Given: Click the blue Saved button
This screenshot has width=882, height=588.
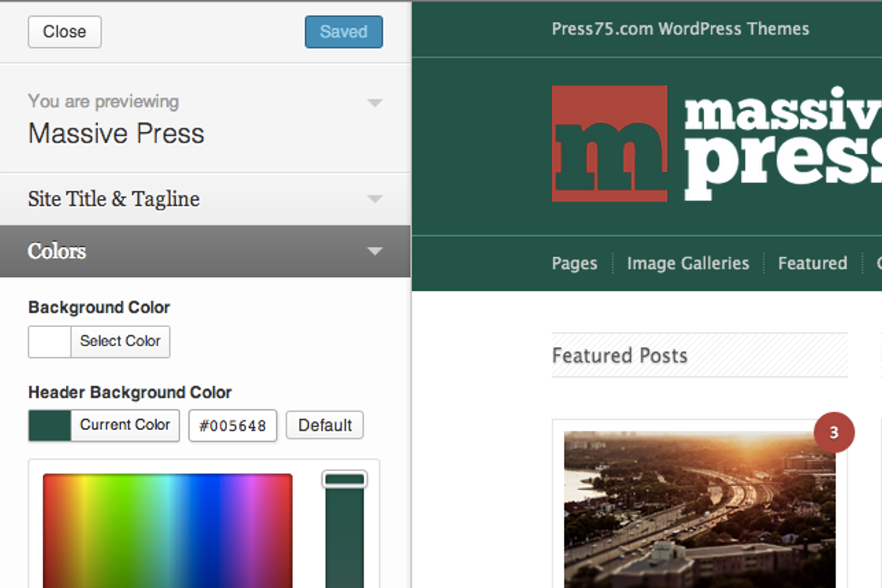Looking at the screenshot, I should [344, 32].
